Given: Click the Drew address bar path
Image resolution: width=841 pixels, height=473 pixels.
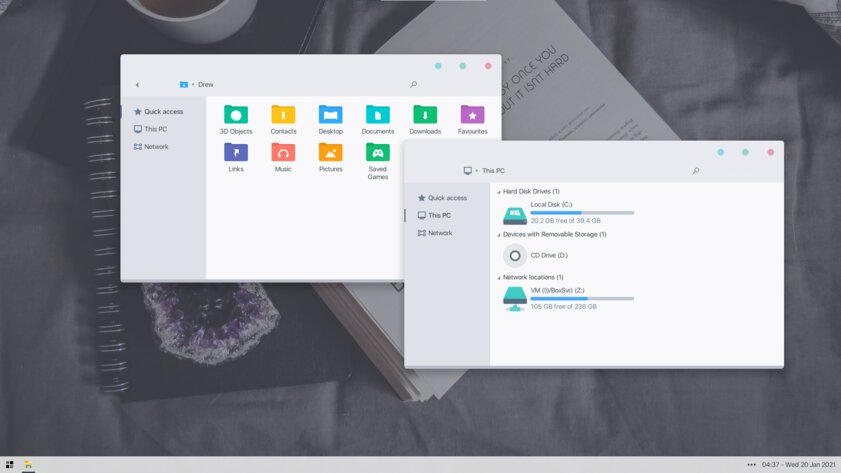Looking at the screenshot, I should (204, 85).
